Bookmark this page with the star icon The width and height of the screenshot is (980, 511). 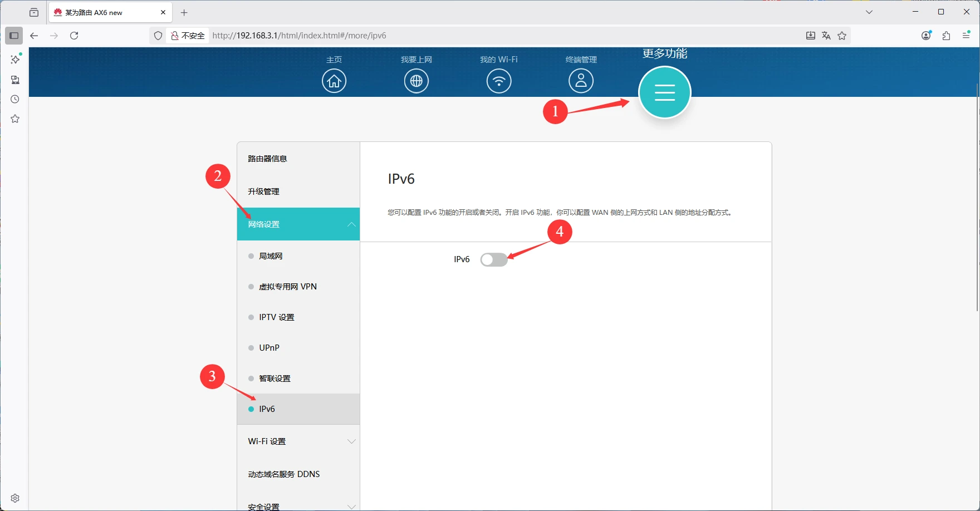tap(842, 36)
